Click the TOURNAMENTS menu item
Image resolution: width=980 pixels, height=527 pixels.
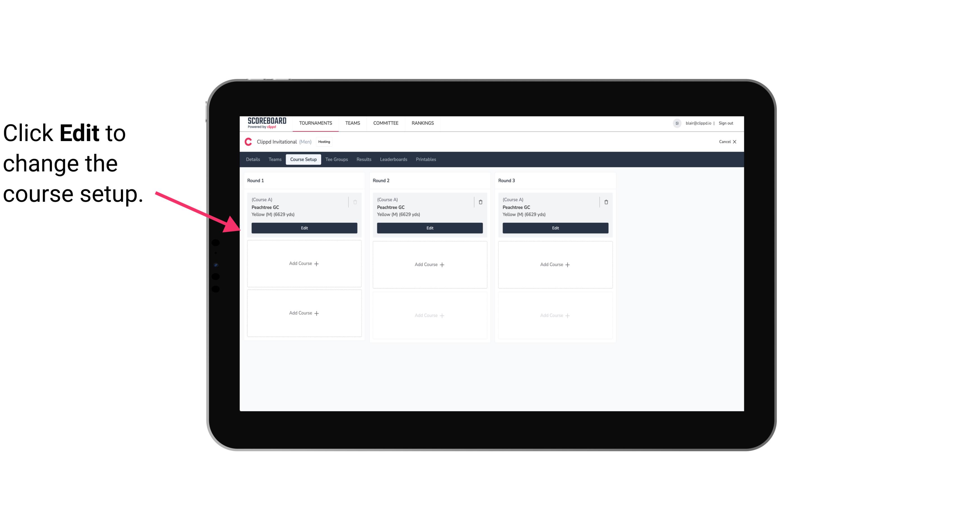[x=316, y=123]
